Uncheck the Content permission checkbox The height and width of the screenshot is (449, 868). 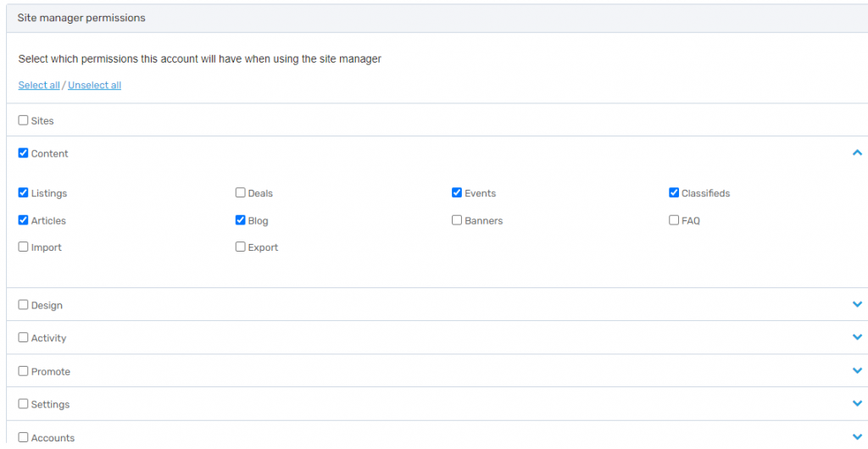click(24, 153)
